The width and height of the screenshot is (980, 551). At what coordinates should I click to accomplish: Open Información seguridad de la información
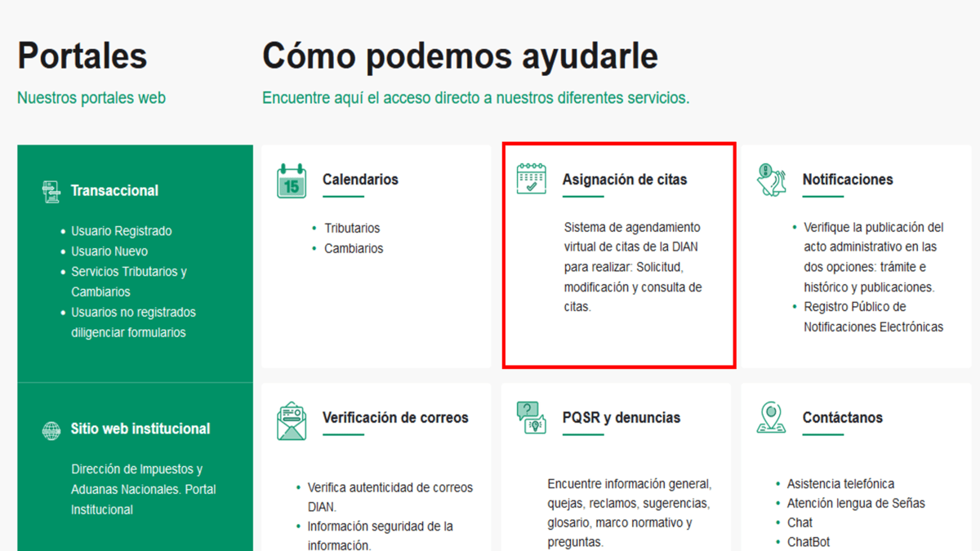pyautogui.click(x=381, y=535)
